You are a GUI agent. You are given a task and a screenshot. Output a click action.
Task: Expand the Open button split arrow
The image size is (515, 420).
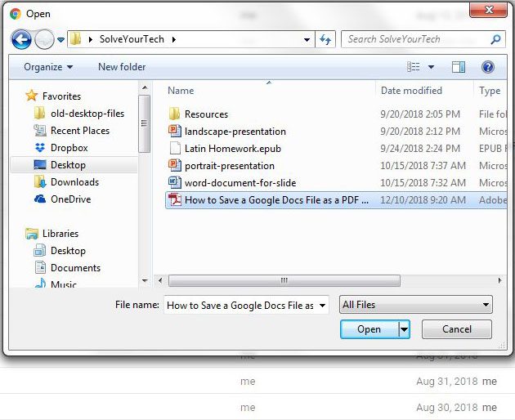coord(404,329)
